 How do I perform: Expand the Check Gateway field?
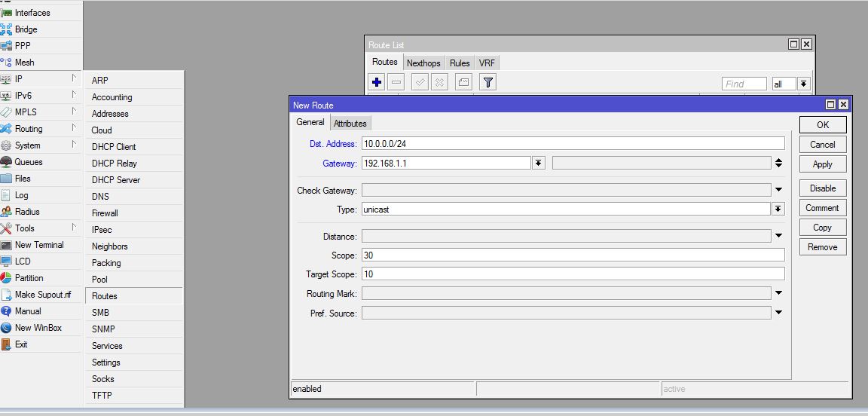coord(778,190)
